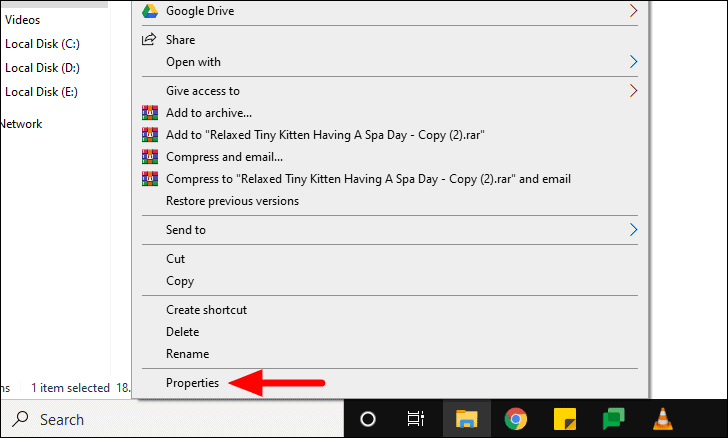Select Add to "Relaxed Tiny Kitten...rar" entry

tap(390, 135)
